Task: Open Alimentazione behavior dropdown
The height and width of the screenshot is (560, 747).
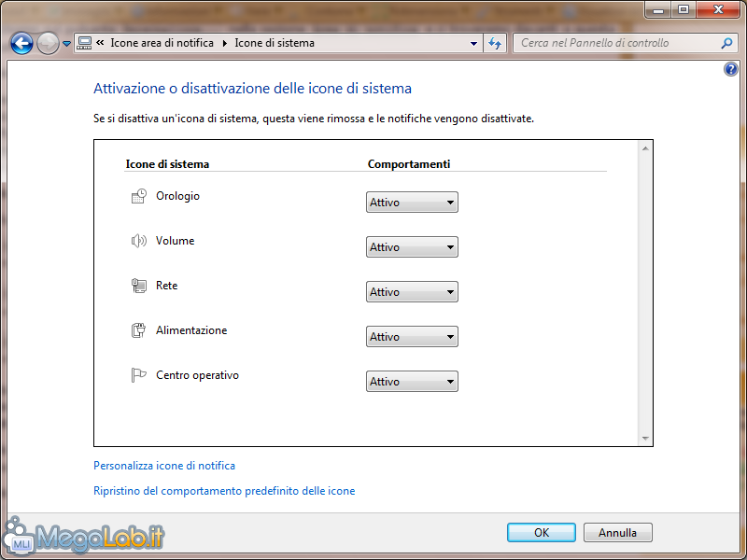Action: click(x=412, y=337)
